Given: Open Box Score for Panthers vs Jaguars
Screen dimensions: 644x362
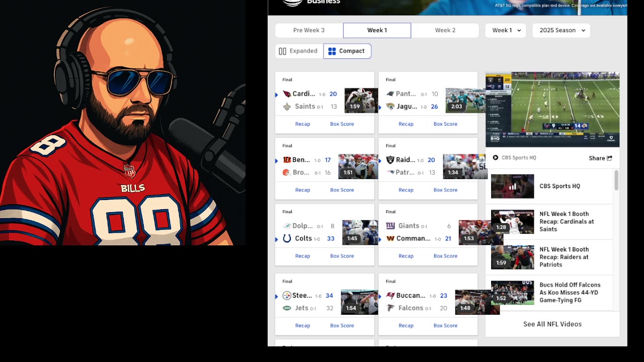Looking at the screenshot, I should point(445,124).
